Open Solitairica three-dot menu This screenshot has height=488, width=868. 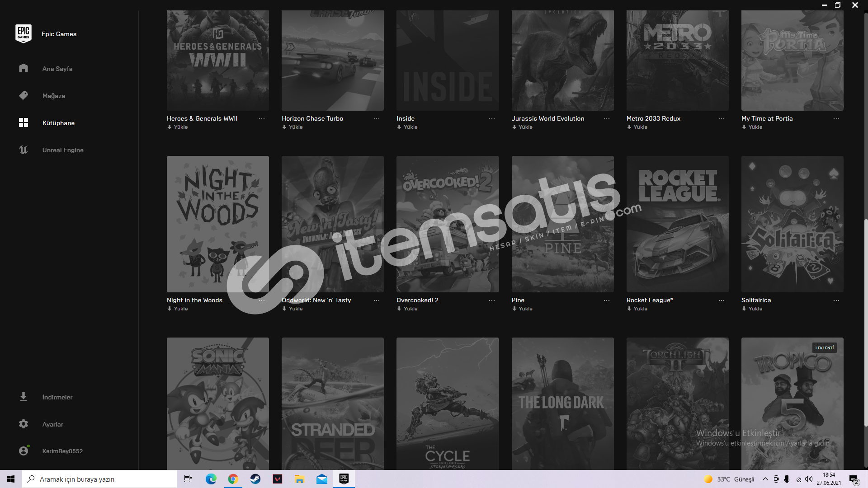[x=836, y=300]
